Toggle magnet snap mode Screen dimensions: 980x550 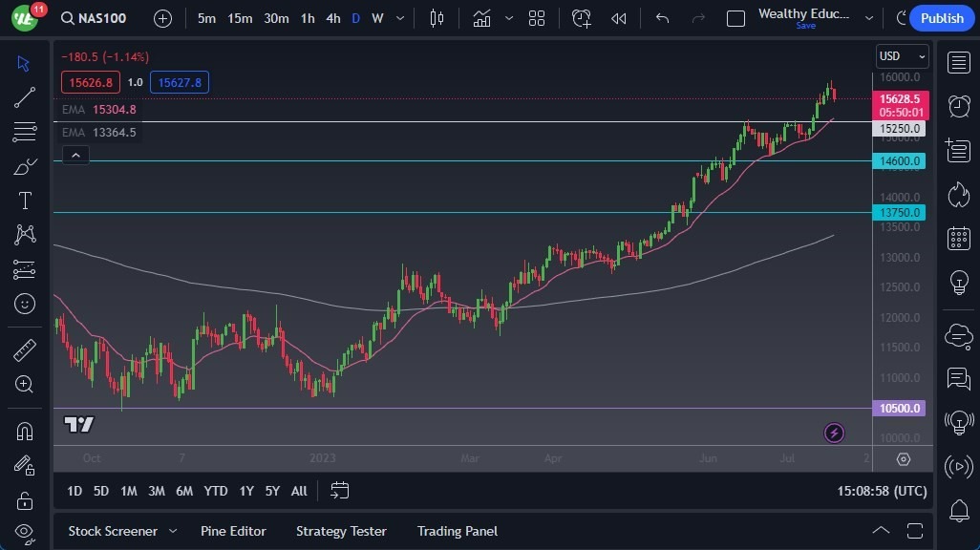(x=24, y=430)
